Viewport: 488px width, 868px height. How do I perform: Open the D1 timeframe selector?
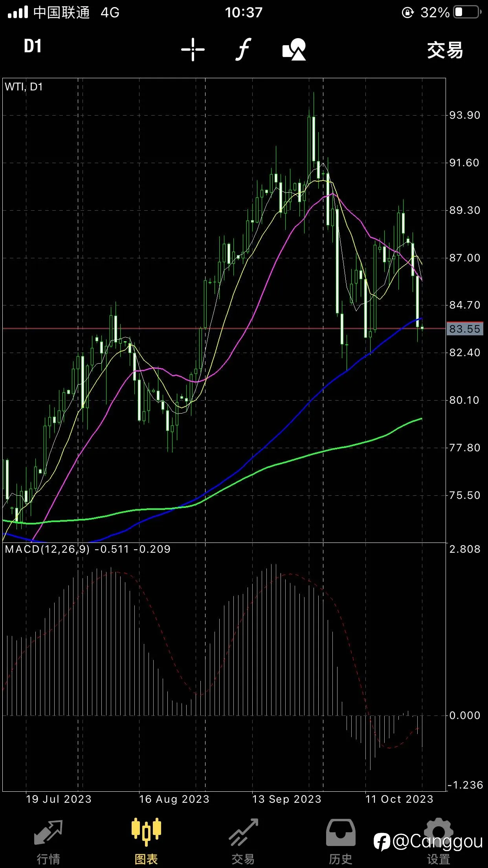(33, 46)
